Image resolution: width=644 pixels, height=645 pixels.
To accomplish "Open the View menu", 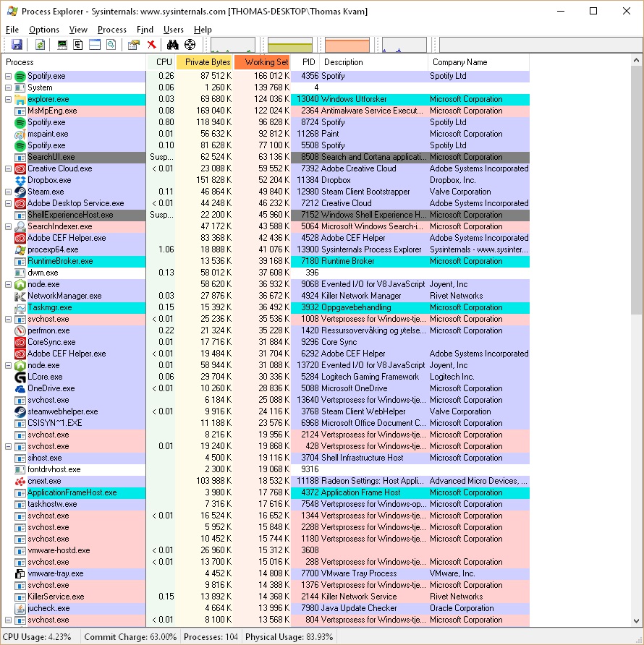I will (x=78, y=30).
